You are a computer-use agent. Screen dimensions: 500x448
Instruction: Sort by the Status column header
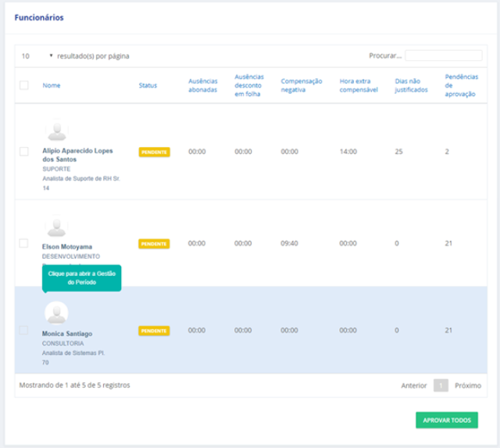click(x=148, y=85)
